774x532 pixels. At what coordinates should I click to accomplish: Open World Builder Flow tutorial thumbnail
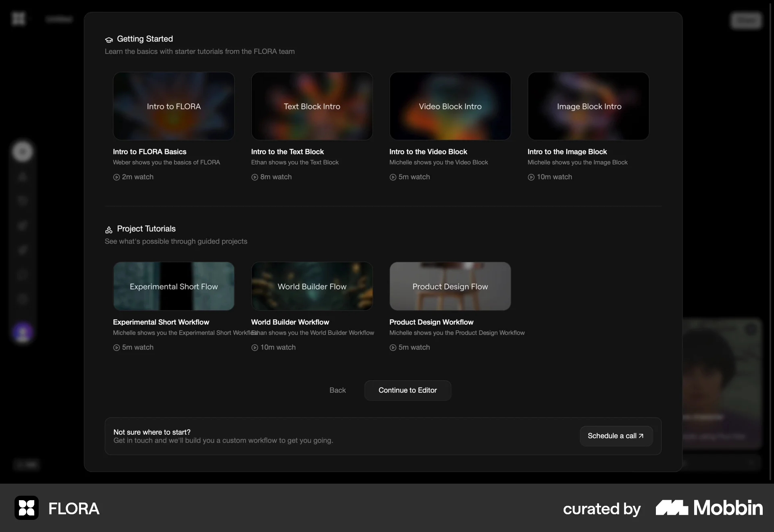coord(312,286)
